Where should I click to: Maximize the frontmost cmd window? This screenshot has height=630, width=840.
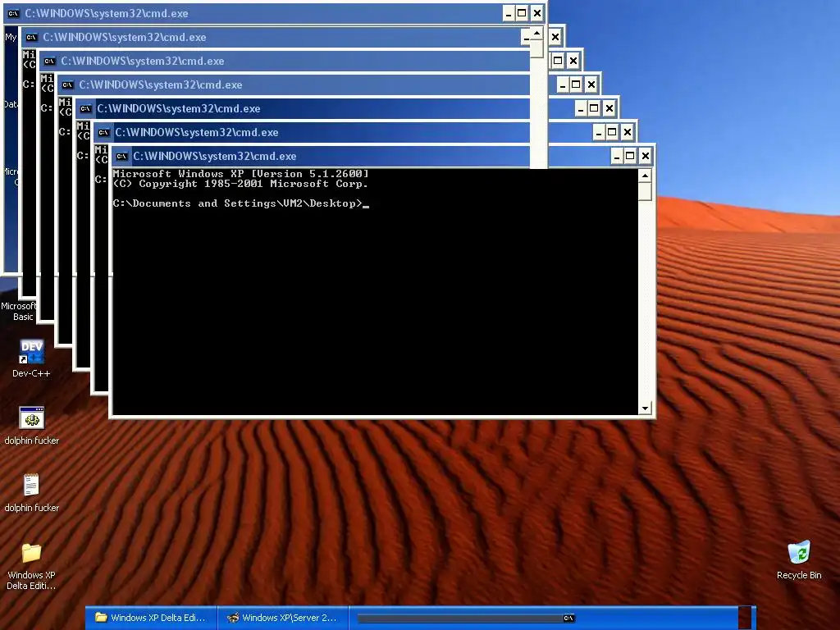click(x=631, y=156)
